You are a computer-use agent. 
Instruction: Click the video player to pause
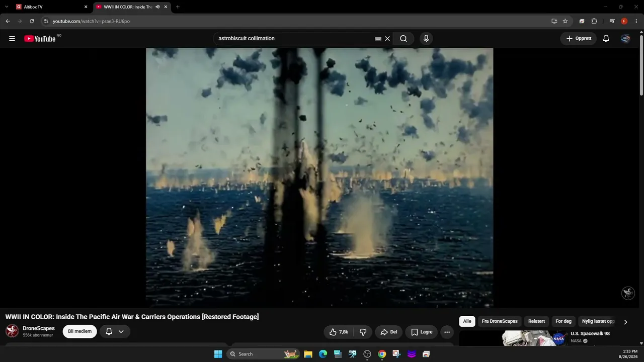pos(319,177)
